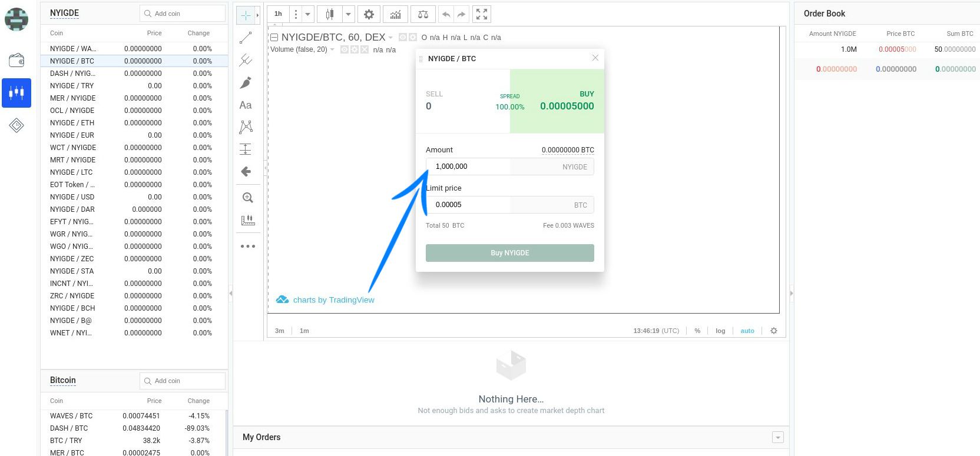Open the compare symbols scales icon

coord(423,14)
